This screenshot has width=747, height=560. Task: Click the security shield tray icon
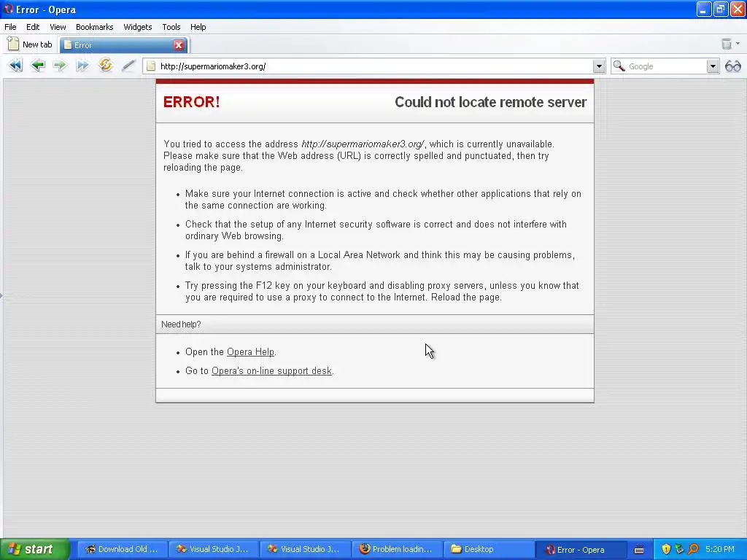tap(666, 549)
